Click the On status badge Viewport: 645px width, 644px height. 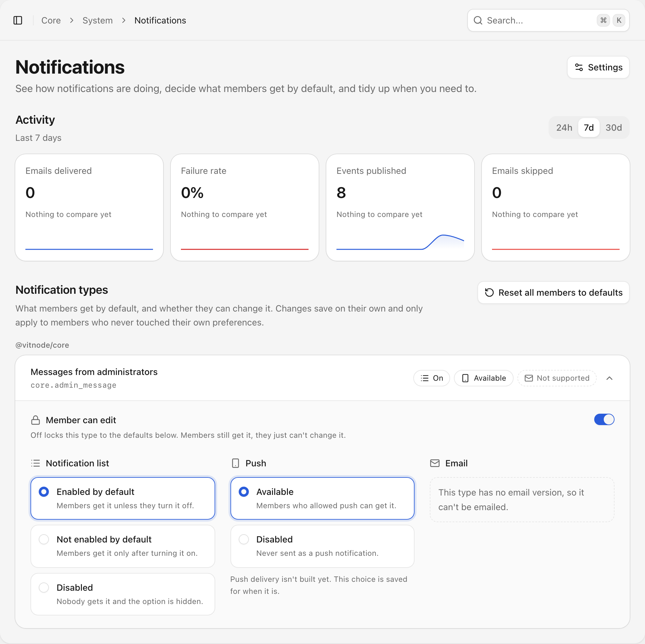(x=431, y=378)
